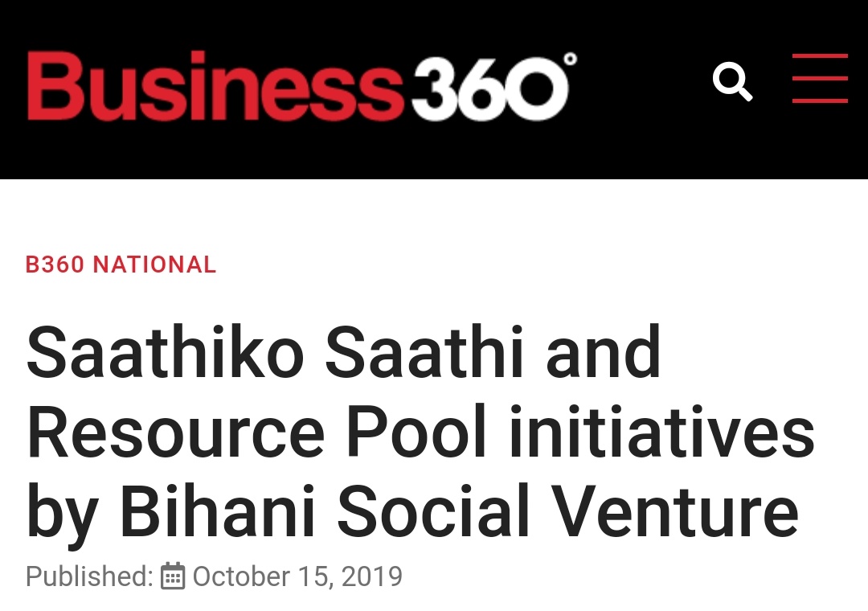The image size is (868, 611).
Task: Click the date 'October 15, 2019'
Action: click(x=297, y=576)
